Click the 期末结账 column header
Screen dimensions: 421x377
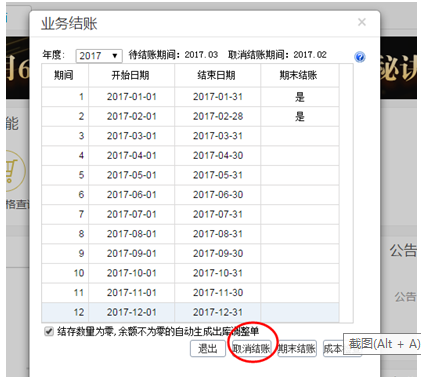point(300,76)
